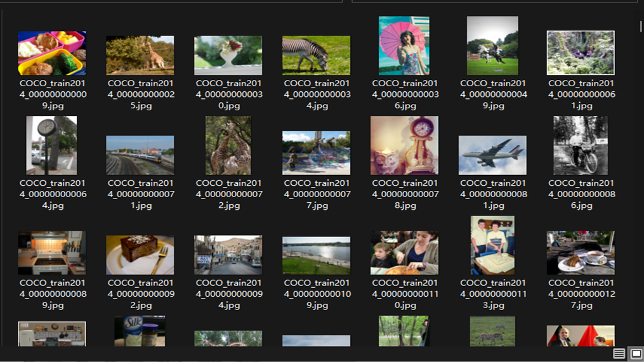Select the couple with cake image ending 113
Screen dimensions: 644x362
(492, 245)
